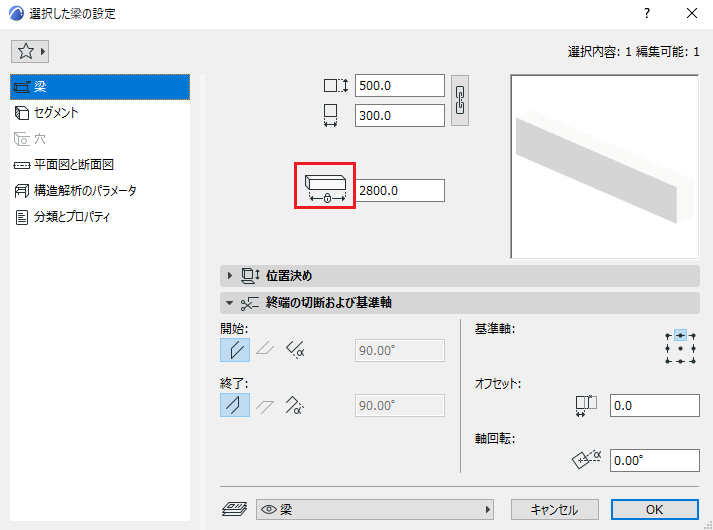Click the 2800.0 beam length field

(x=400, y=190)
